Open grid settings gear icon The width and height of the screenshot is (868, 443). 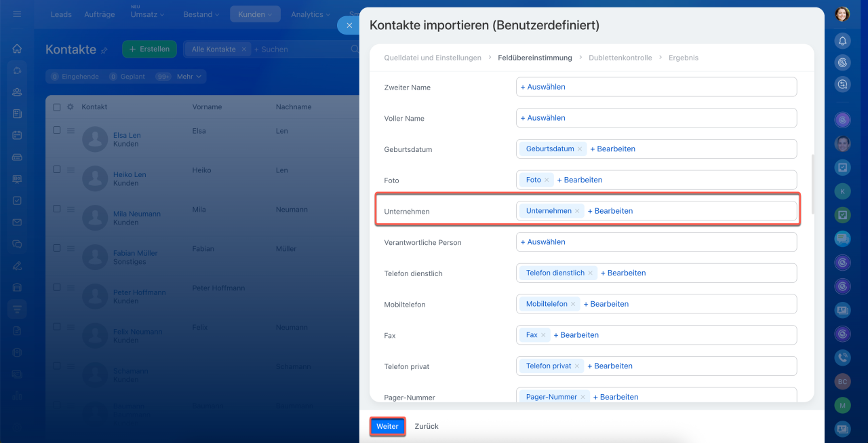pos(70,107)
